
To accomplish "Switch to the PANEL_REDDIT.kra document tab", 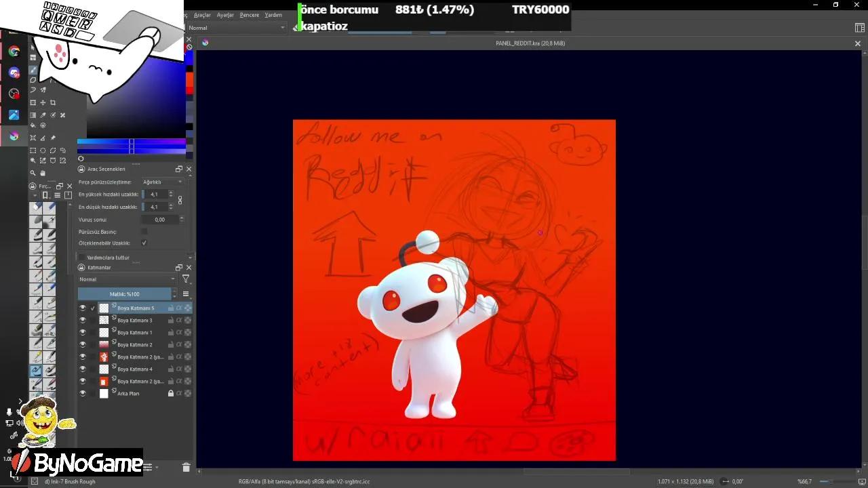I will (x=530, y=43).
